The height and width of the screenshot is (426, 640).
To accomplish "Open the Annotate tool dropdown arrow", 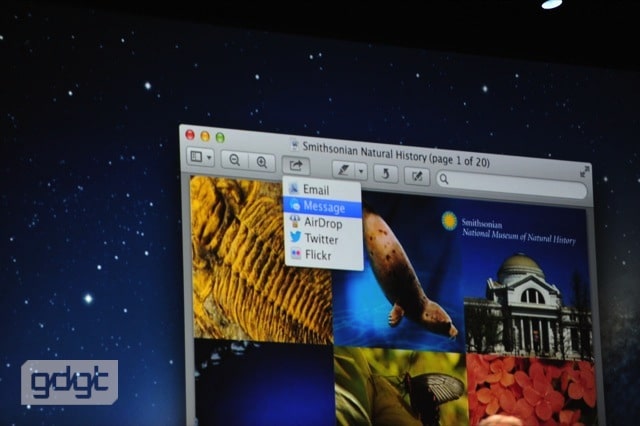I will (361, 172).
